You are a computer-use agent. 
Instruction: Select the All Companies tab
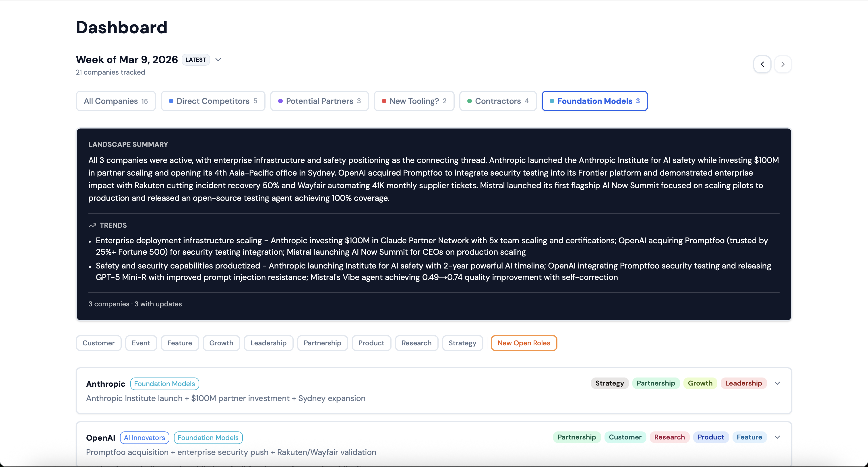[116, 101]
